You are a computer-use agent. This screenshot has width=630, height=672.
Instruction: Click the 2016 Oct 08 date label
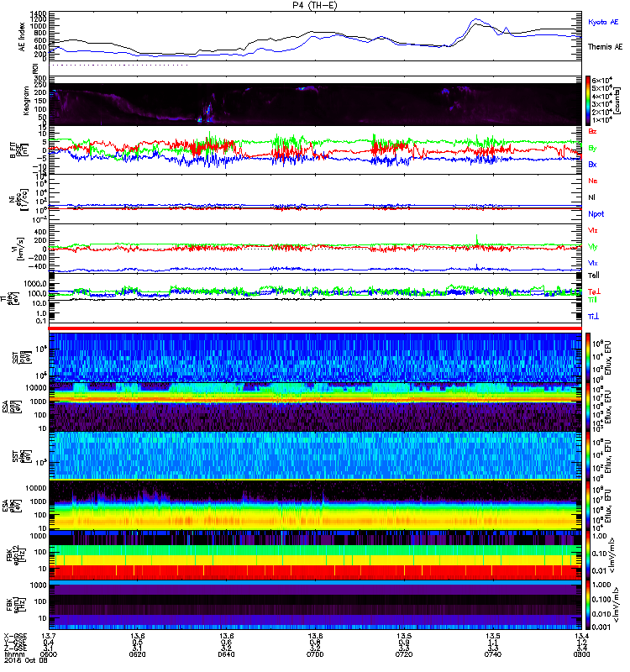(x=25, y=661)
